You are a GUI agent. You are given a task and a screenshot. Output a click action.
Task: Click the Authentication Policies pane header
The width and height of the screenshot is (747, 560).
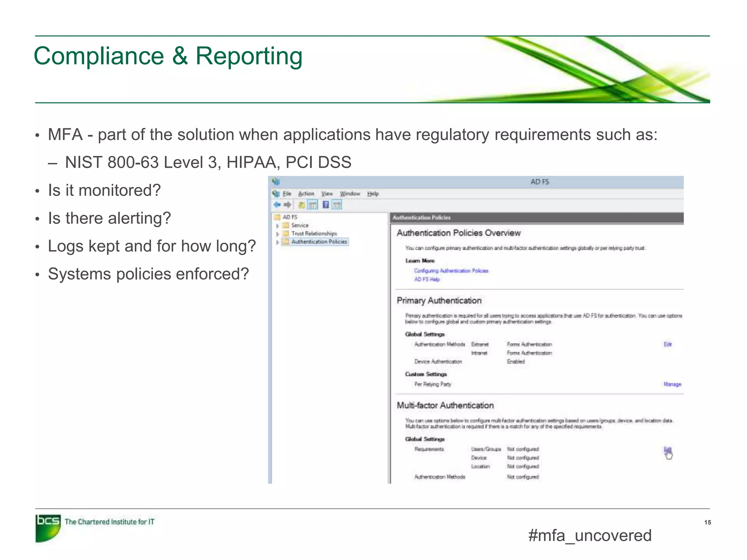(537, 218)
